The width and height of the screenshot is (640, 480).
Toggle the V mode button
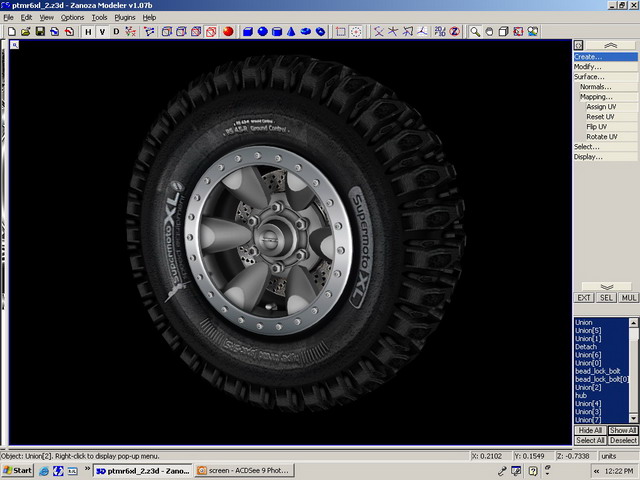point(102,31)
